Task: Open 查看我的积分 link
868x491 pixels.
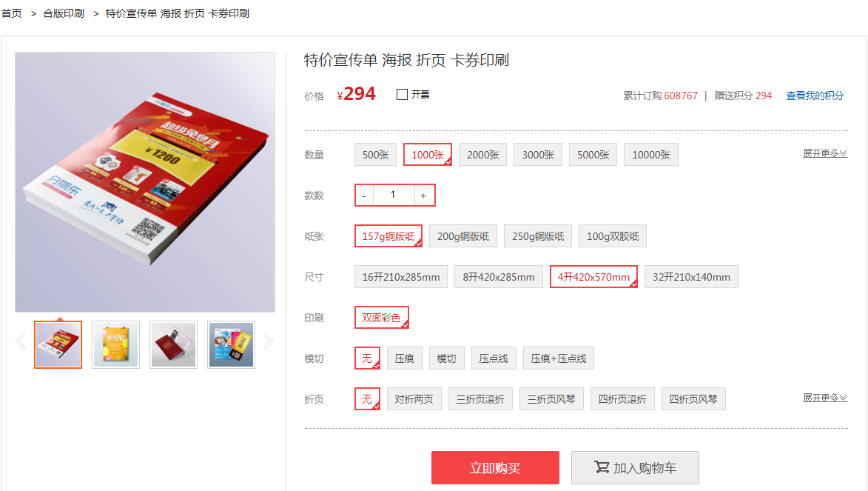Action: [815, 96]
